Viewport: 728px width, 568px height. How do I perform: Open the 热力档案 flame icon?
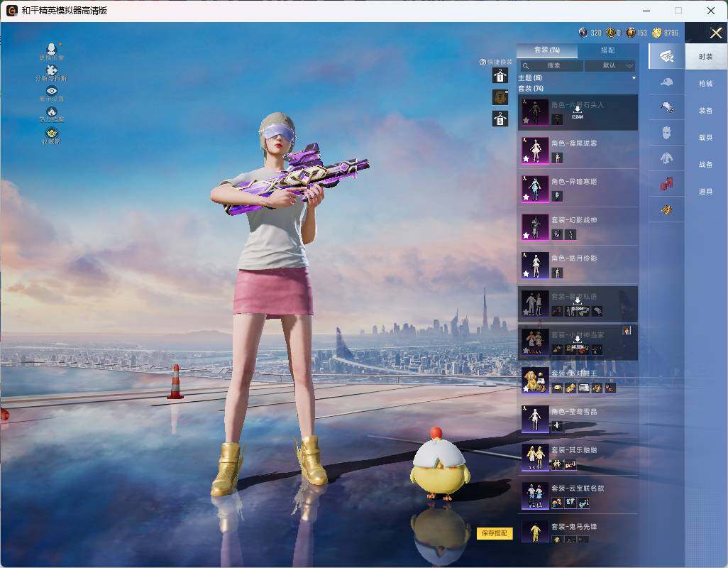[x=52, y=111]
